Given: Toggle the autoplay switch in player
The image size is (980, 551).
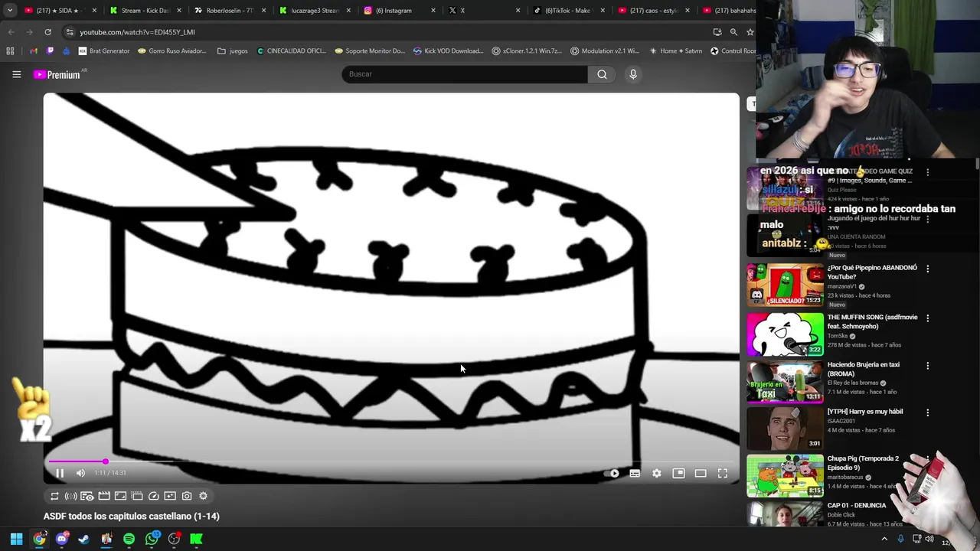Looking at the screenshot, I should 612,473.
